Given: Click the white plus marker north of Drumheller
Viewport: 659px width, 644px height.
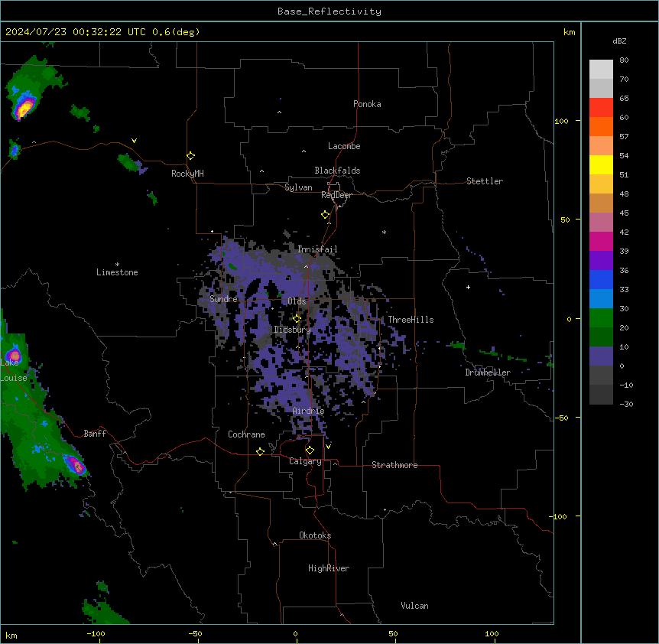Looking at the screenshot, I should (x=468, y=287).
